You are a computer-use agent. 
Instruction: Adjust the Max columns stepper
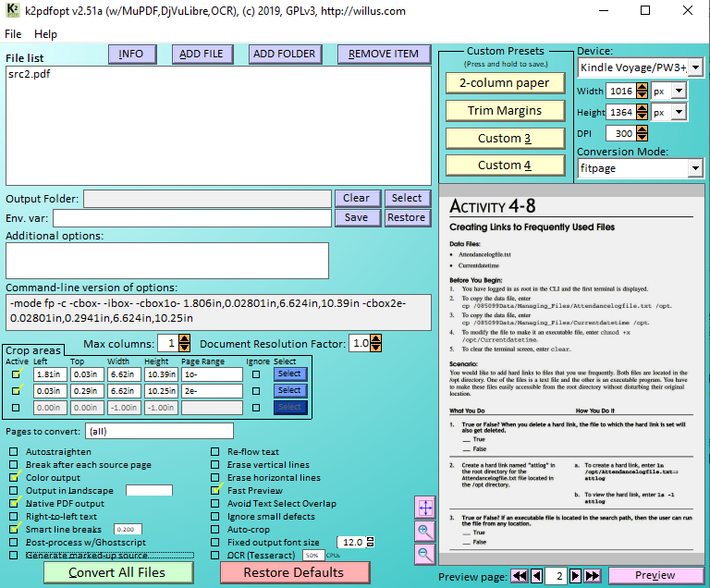tap(184, 343)
